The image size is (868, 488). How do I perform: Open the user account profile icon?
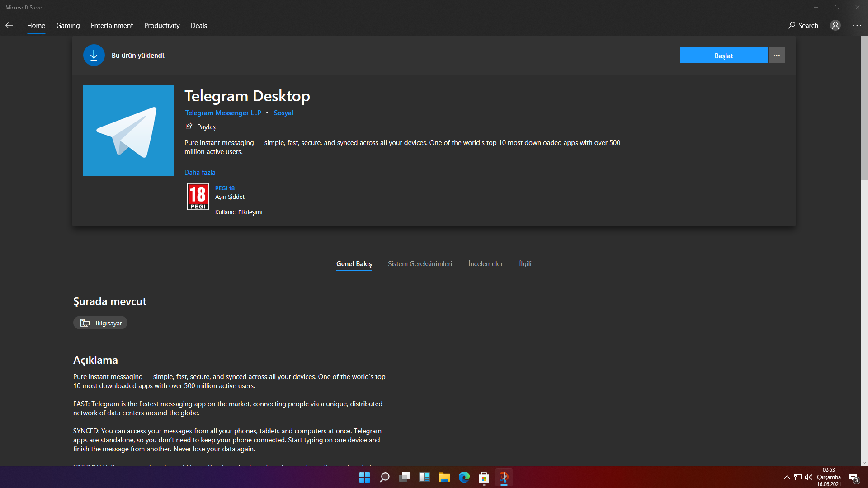click(835, 25)
